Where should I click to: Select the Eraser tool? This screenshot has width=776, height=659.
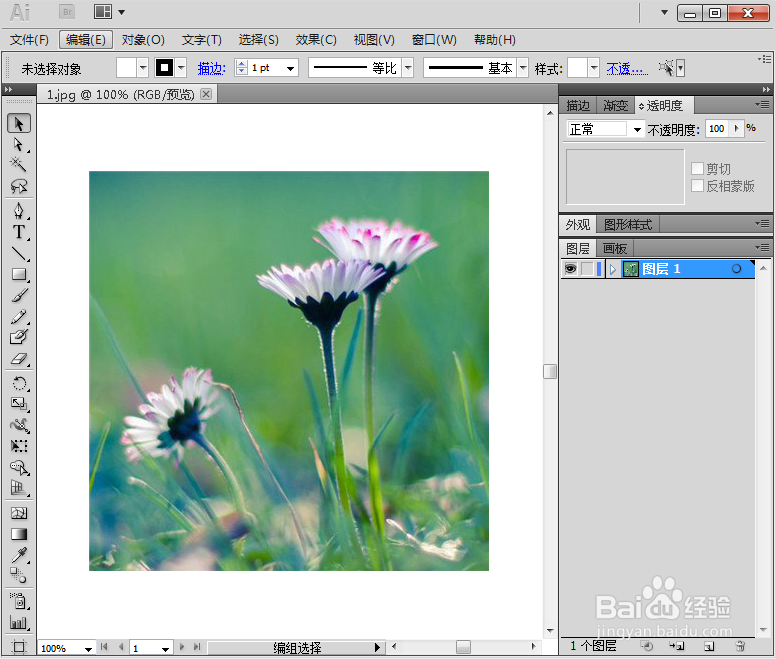pos(19,359)
